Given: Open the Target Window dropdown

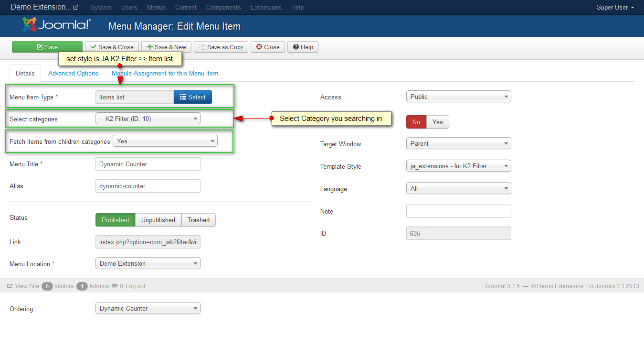Looking at the screenshot, I should pyautogui.click(x=459, y=143).
